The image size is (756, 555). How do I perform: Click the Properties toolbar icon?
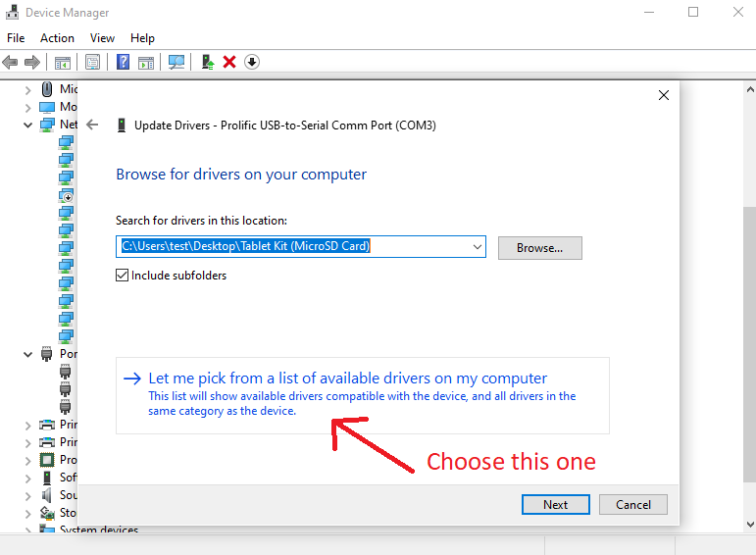tap(93, 62)
